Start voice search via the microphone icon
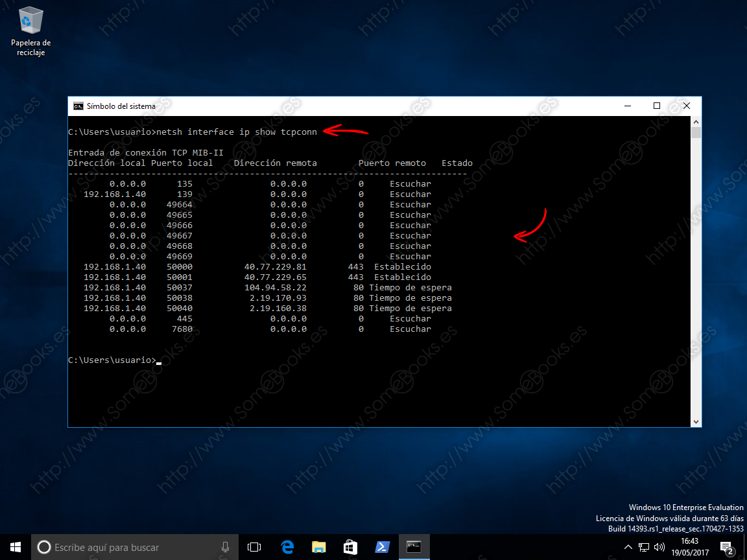747x560 pixels. [x=225, y=546]
